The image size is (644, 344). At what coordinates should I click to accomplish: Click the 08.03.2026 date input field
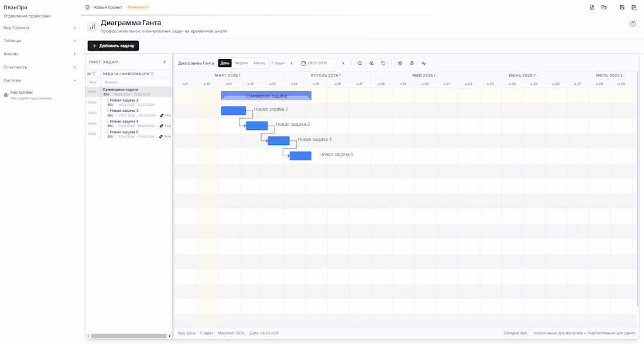click(317, 63)
